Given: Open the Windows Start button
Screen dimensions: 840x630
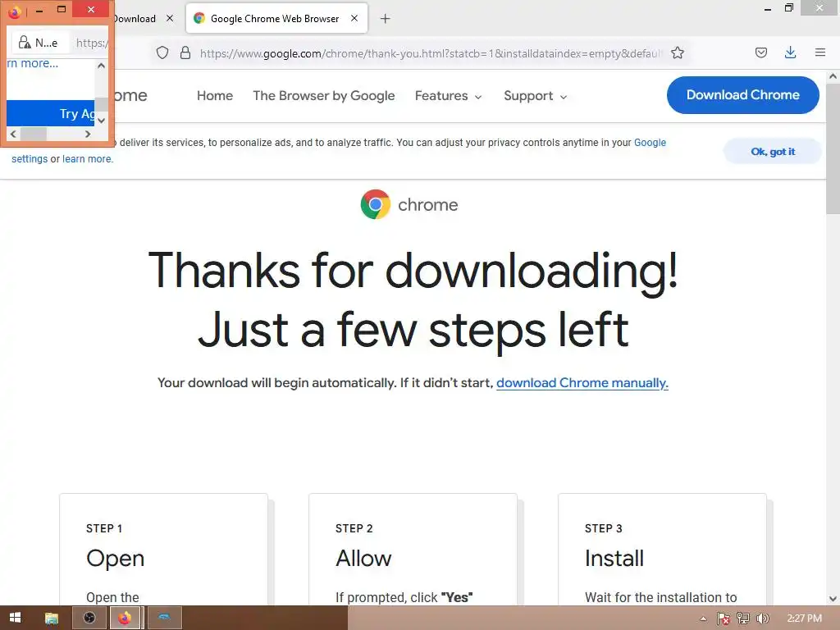Looking at the screenshot, I should click(x=15, y=618).
